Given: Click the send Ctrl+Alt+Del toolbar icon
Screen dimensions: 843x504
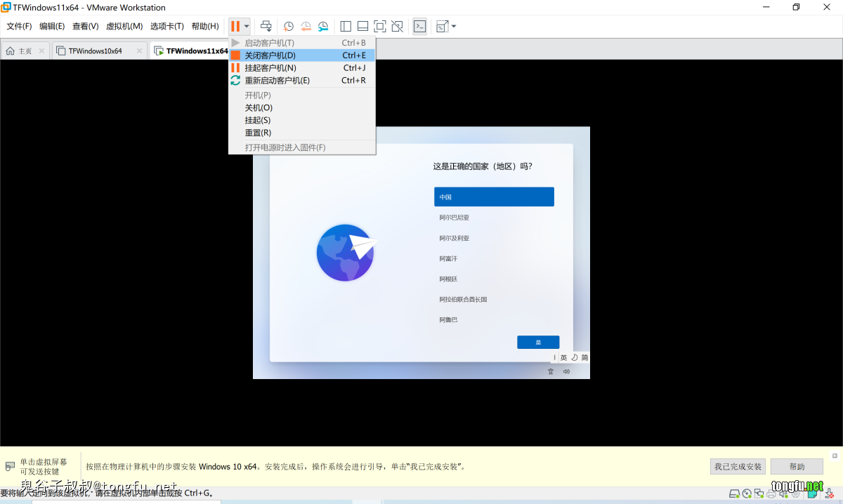Looking at the screenshot, I should tap(266, 27).
